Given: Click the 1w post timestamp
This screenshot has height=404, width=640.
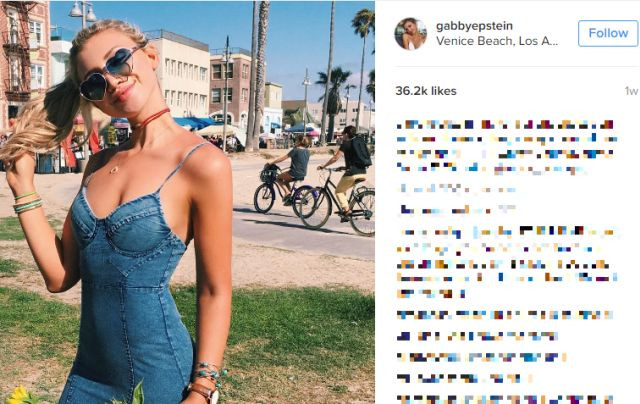Looking at the screenshot, I should point(631,91).
